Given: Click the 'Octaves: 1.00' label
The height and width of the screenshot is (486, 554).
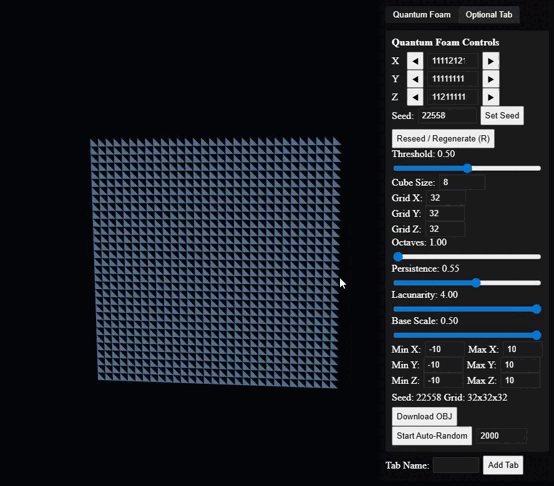Looking at the screenshot, I should pyautogui.click(x=419, y=242).
